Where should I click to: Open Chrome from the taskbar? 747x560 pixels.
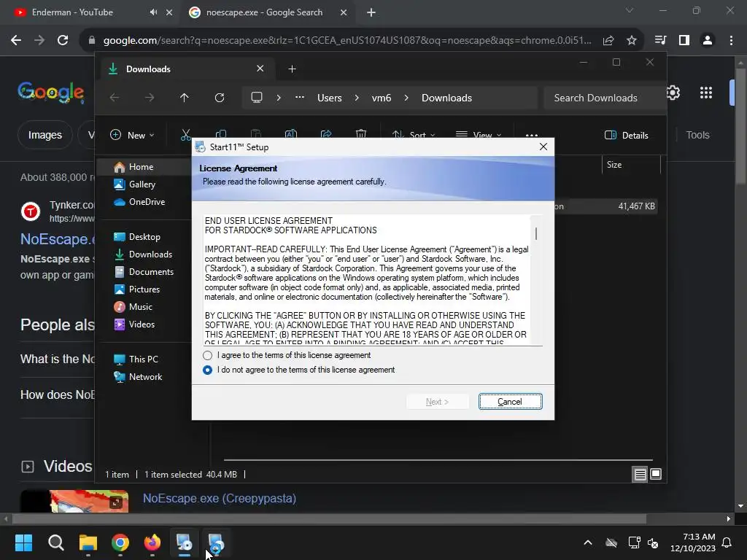tap(120, 542)
